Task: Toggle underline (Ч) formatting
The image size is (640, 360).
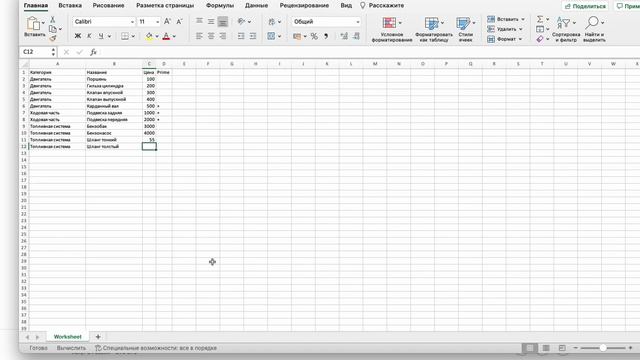Action: click(x=101, y=36)
